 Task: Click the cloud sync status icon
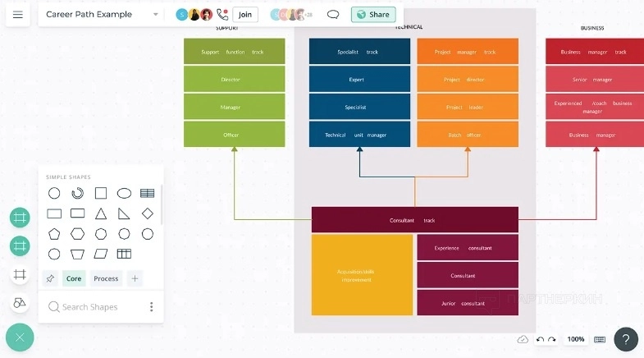click(523, 339)
